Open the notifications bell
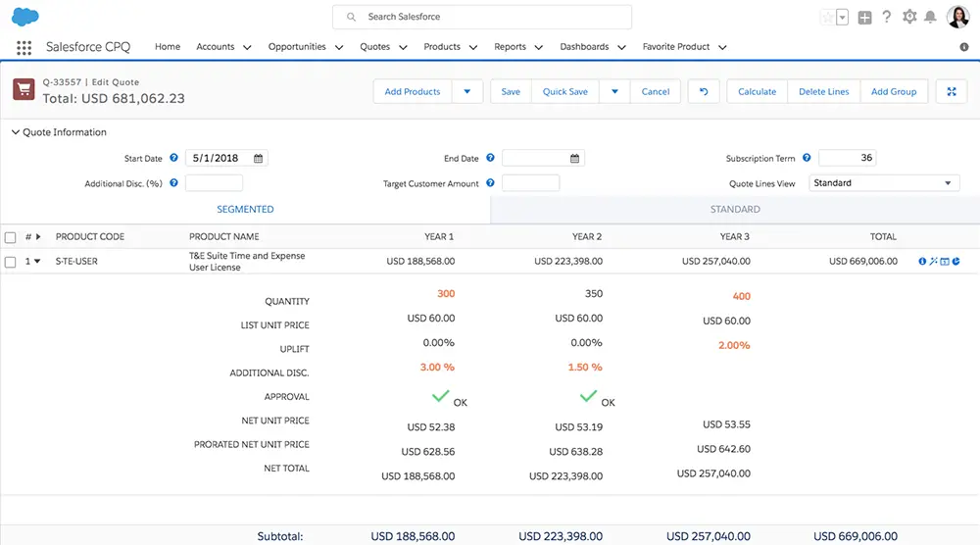Image resolution: width=980 pixels, height=545 pixels. (x=930, y=17)
